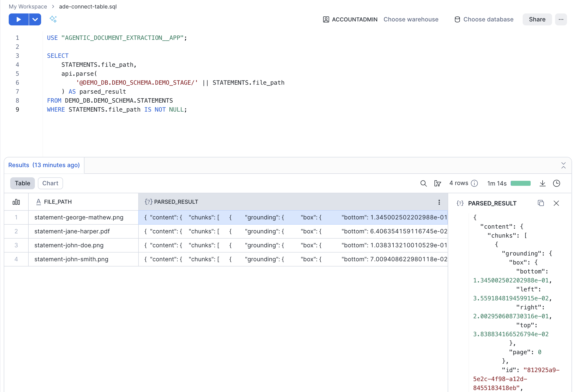Open the PARSED_RESULT column options menu

[x=439, y=202]
